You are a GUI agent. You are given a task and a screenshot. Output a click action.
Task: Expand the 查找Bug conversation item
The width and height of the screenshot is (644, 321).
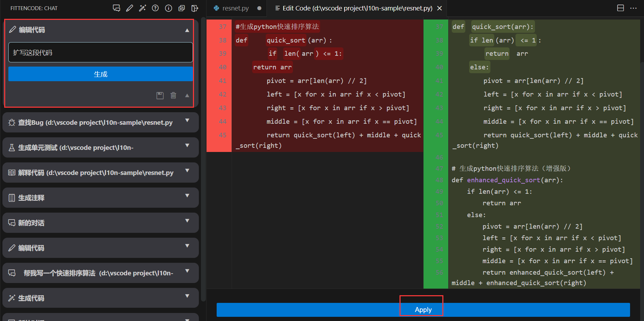click(187, 121)
